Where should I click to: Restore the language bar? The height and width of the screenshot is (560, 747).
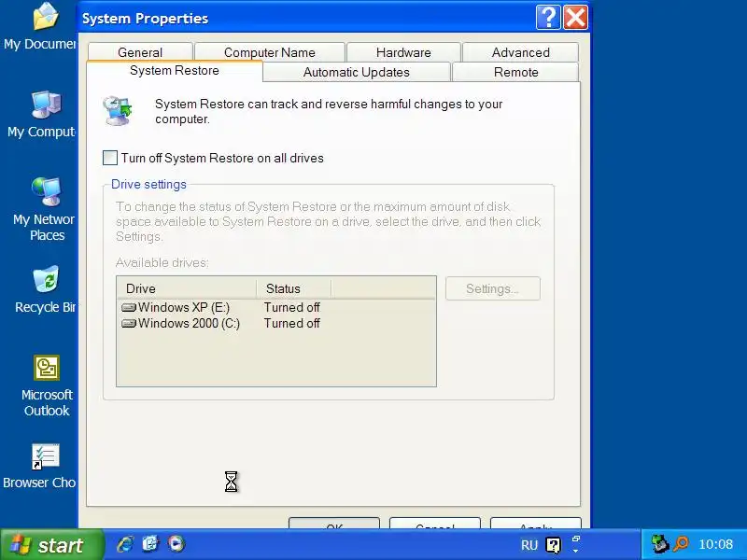pos(575,539)
